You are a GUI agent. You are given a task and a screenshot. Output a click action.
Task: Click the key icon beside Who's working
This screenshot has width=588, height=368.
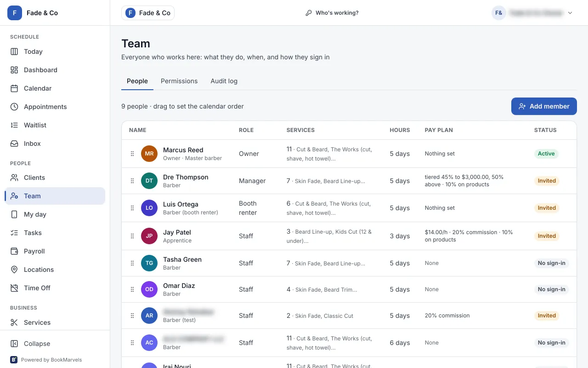click(x=309, y=13)
